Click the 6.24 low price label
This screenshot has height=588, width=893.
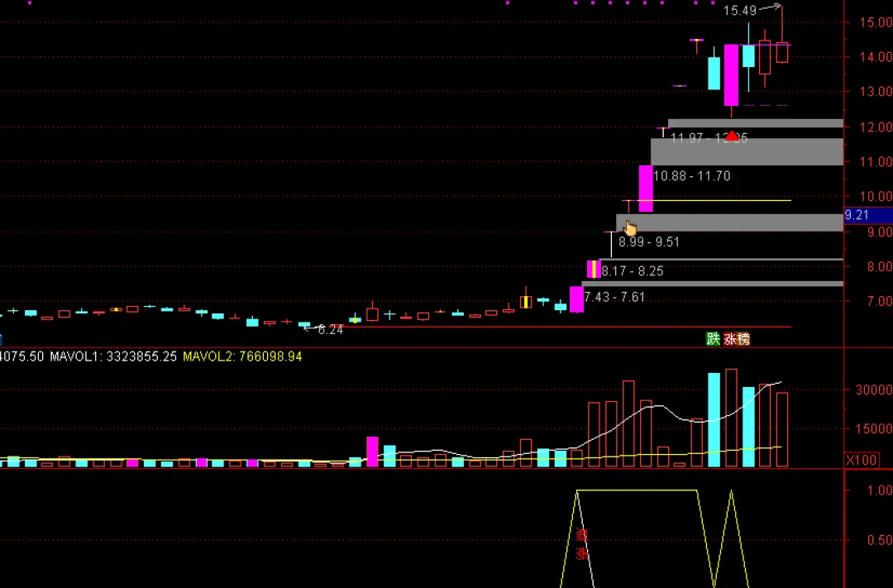330,330
